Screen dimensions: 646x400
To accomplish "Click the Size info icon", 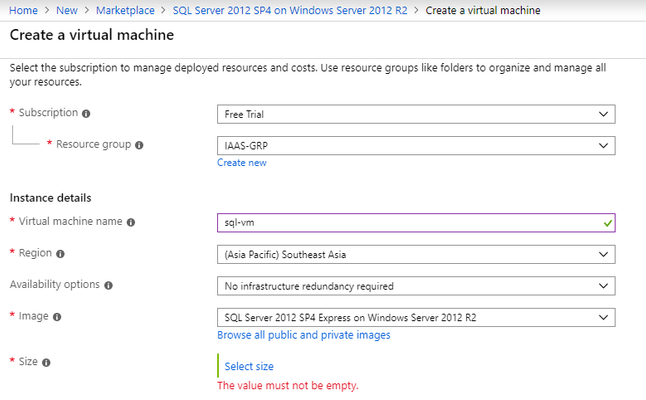I will click(46, 363).
